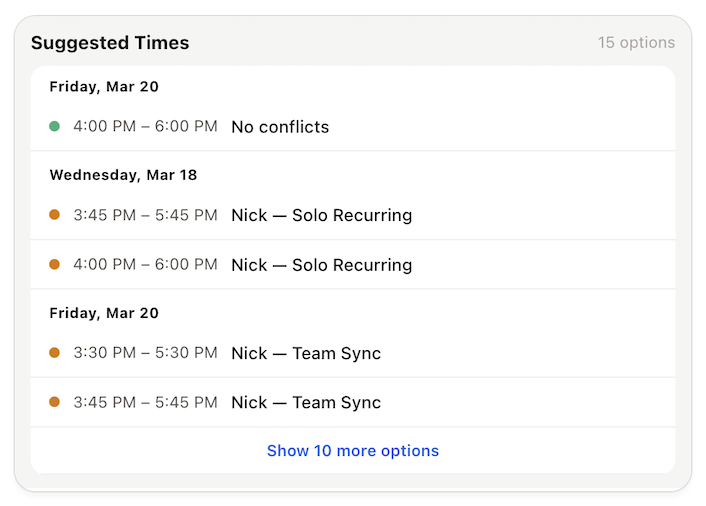706x506 pixels.
Task: Open Nick — Solo Recurring conflict at 3:45 PM
Action: 321,215
